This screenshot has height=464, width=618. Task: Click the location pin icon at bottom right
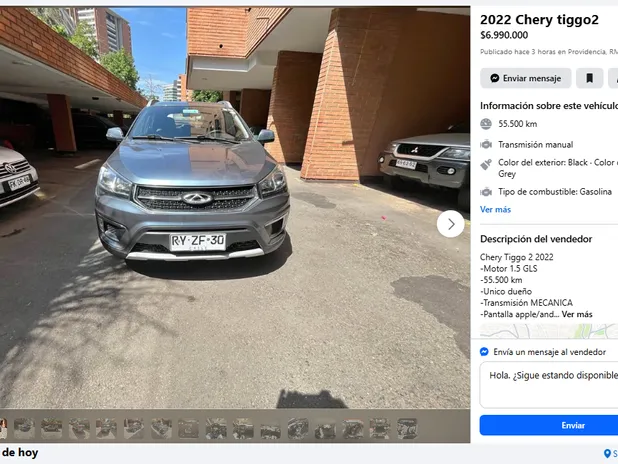coord(607,454)
